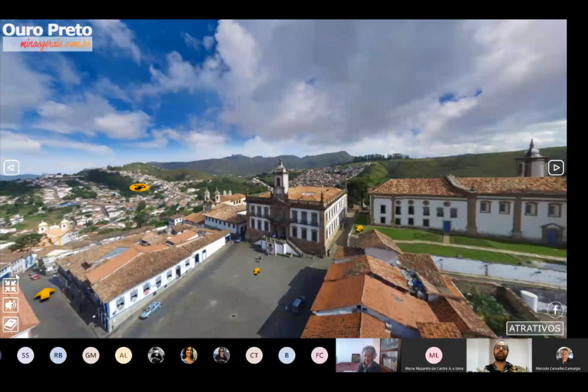The image size is (588, 392).
Task: Click the yellow hotspot beside the museum building
Action: coord(359,229)
